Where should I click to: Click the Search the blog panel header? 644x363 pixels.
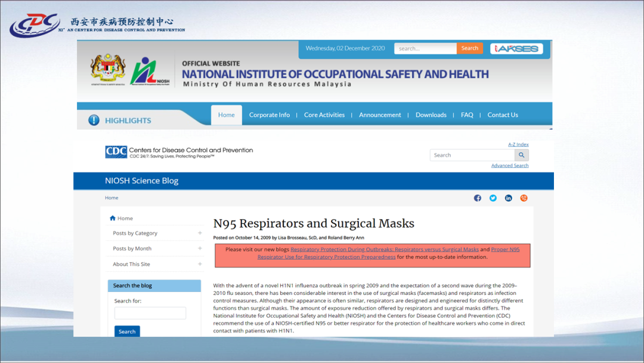[x=154, y=286]
